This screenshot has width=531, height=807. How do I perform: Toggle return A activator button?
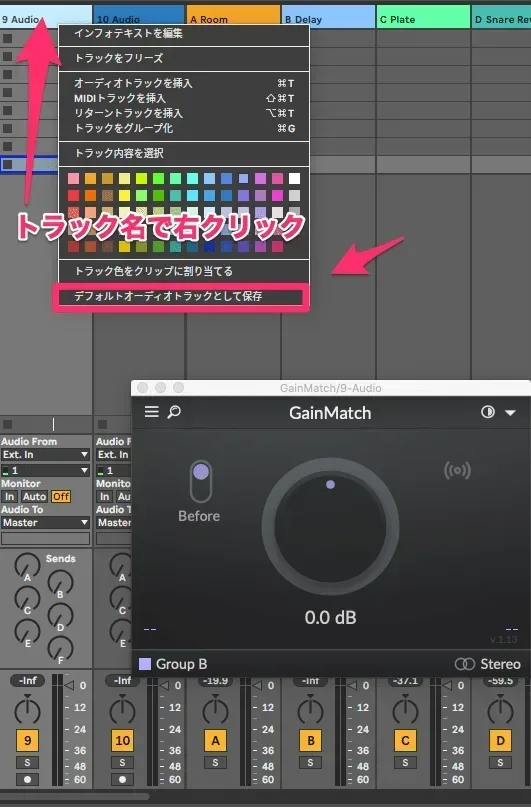[x=216, y=741]
